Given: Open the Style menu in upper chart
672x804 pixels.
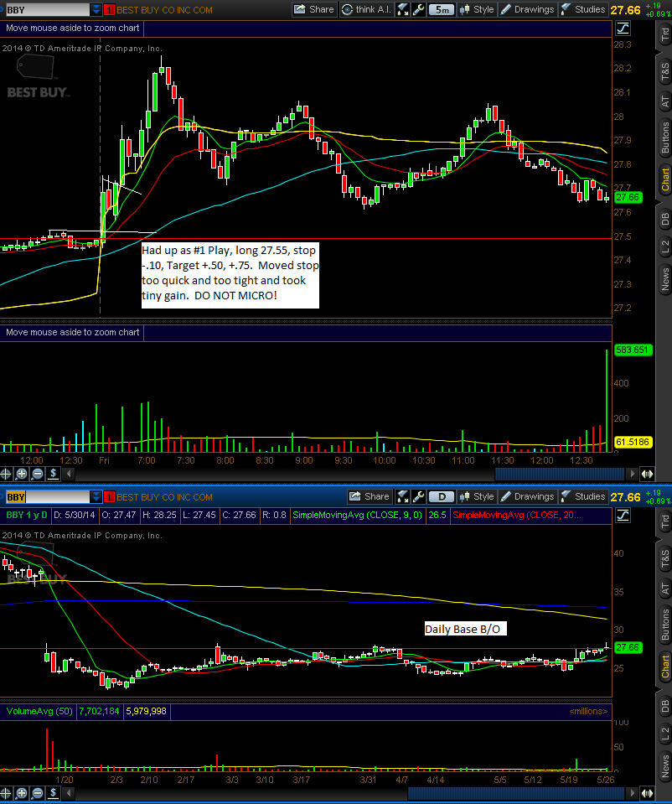Looking at the screenshot, I should [x=477, y=9].
